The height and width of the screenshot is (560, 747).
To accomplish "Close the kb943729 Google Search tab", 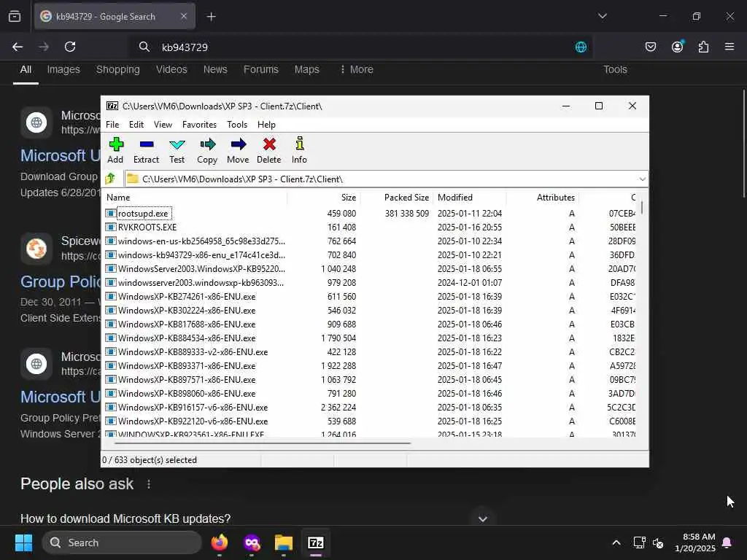I will [184, 16].
